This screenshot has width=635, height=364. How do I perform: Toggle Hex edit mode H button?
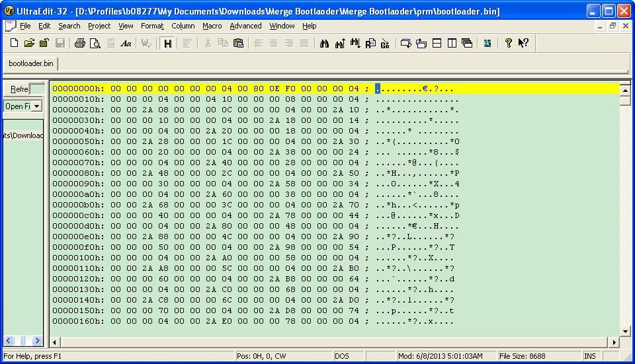coord(167,44)
